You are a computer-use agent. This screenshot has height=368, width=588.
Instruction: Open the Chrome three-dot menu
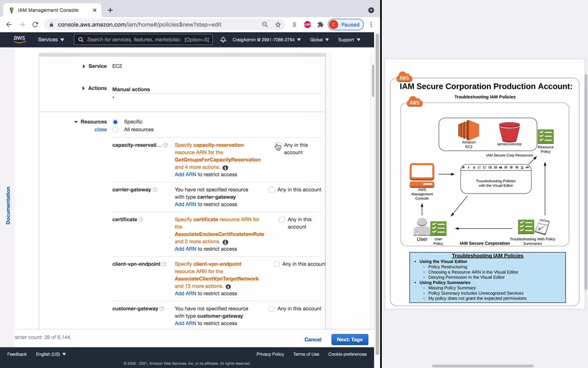(x=371, y=25)
